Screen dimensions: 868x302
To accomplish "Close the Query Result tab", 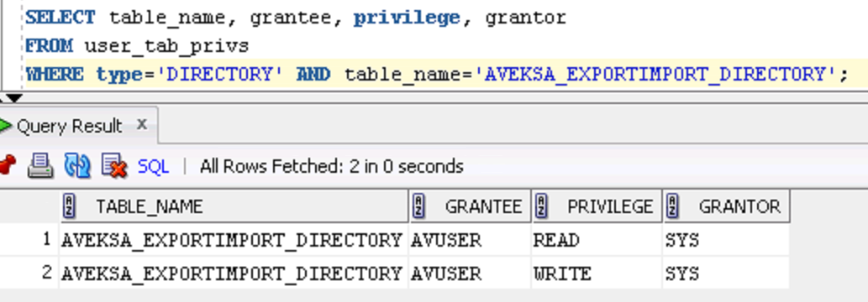I will (x=142, y=125).
